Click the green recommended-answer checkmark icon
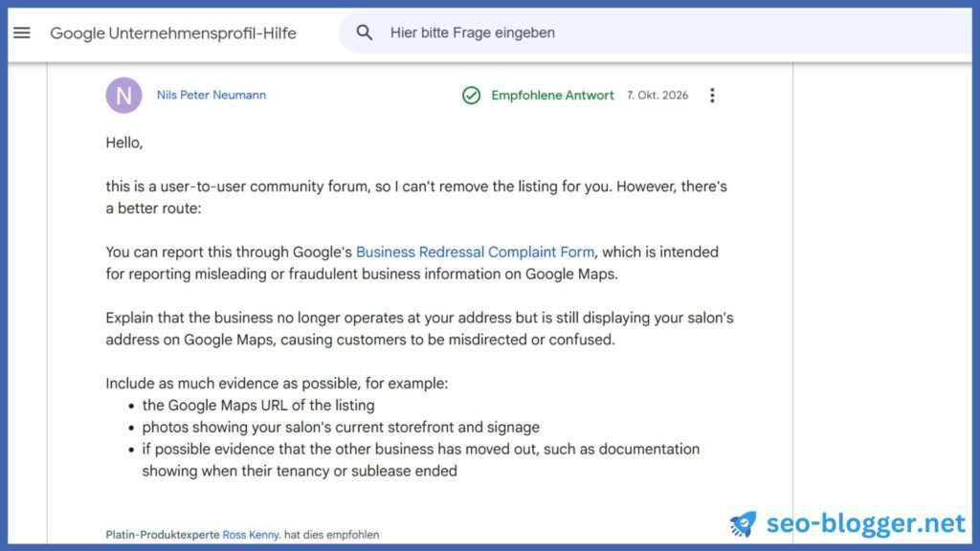The width and height of the screenshot is (980, 551). pos(471,95)
